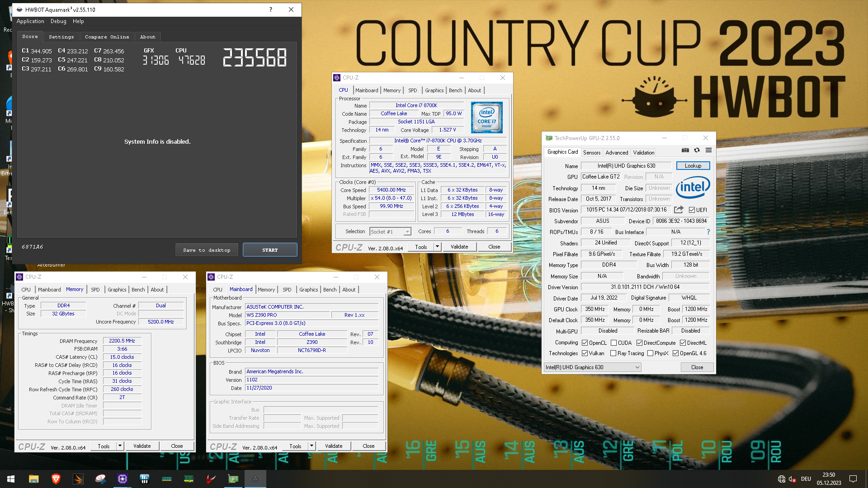
Task: Switch to CPU-Z via its taskbar icon
Action: (x=122, y=479)
